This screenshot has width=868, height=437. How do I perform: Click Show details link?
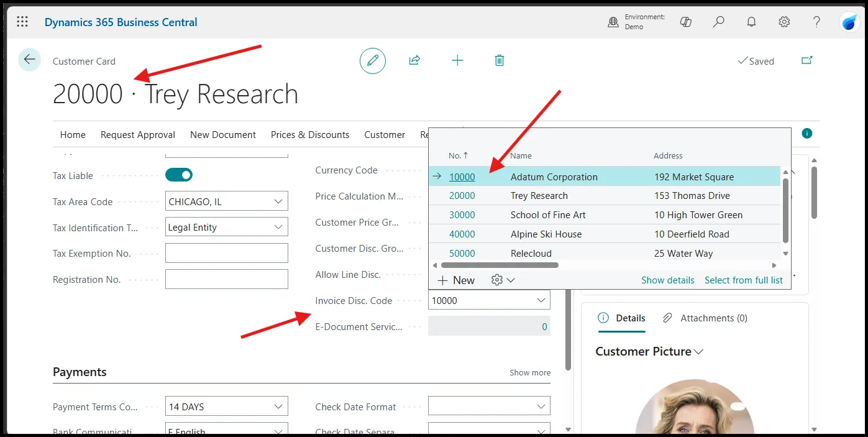point(668,280)
